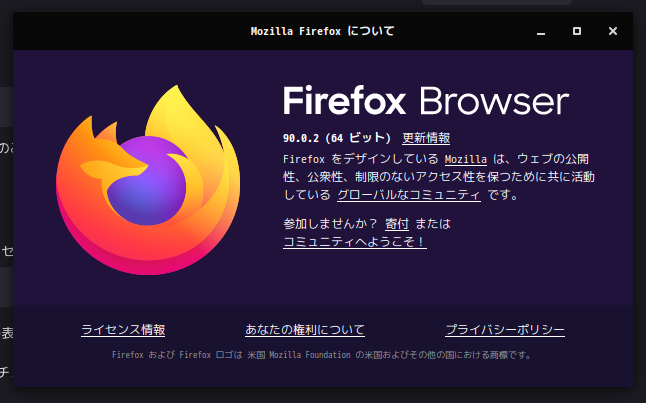Maximize the Mozilla Firefox について window
This screenshot has height=403, width=646.
click(x=577, y=31)
